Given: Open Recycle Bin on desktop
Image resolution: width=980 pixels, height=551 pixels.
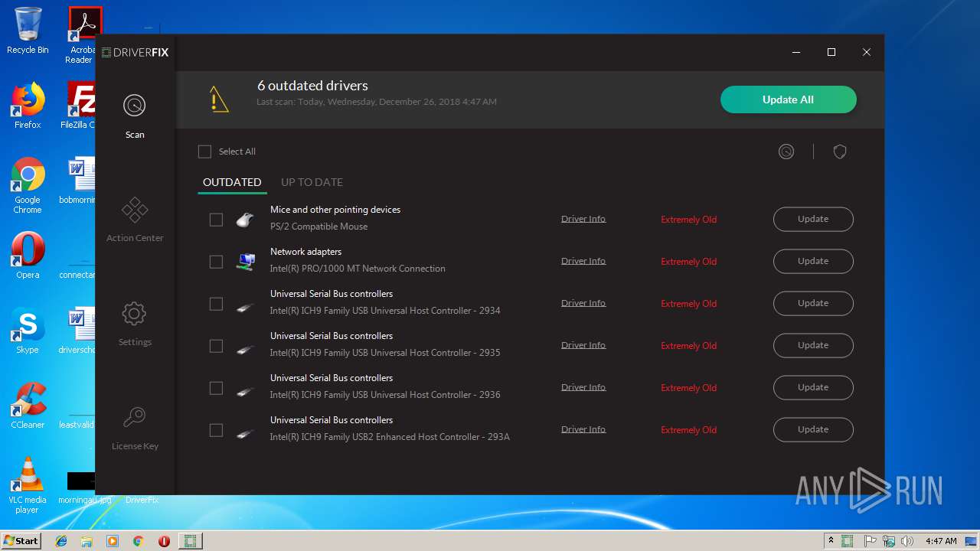Looking at the screenshot, I should pos(28,31).
